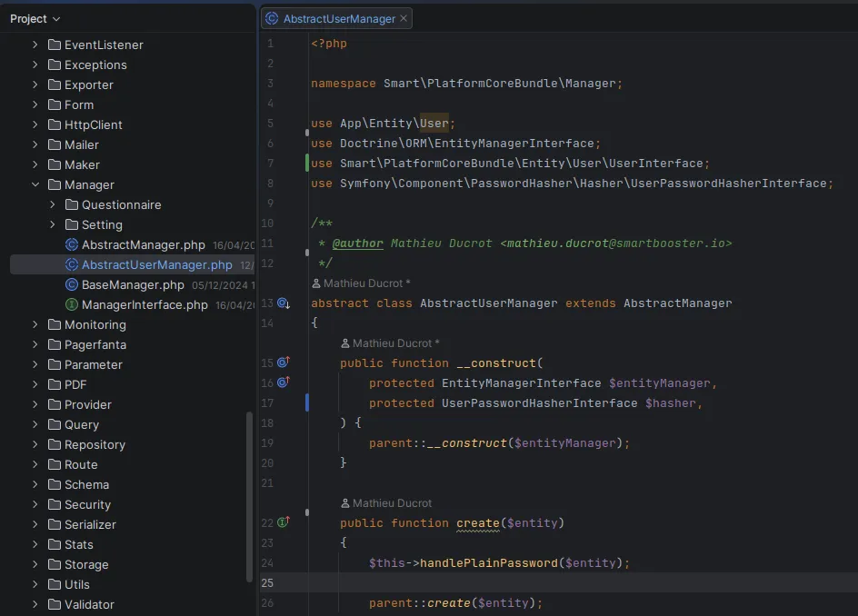Click the Security folder icon

[55, 504]
